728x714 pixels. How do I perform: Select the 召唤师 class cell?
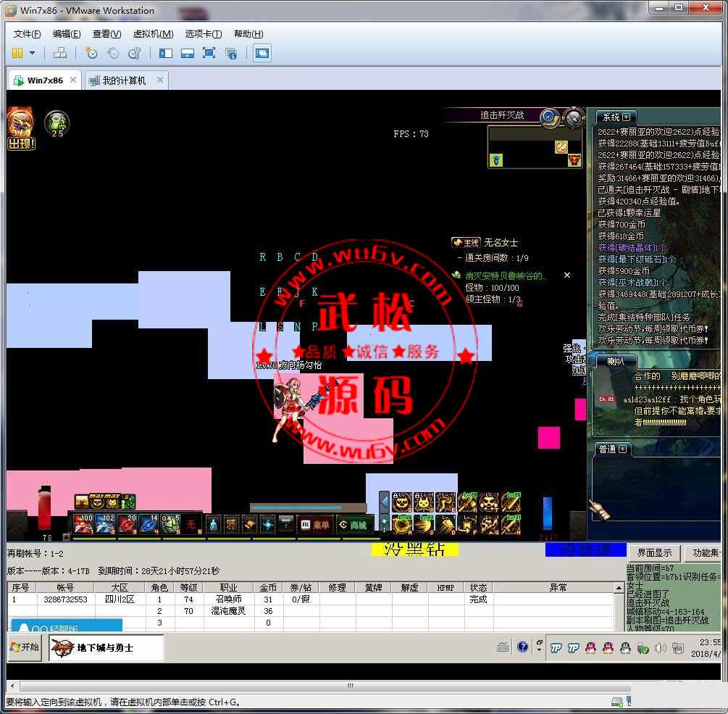click(228, 599)
